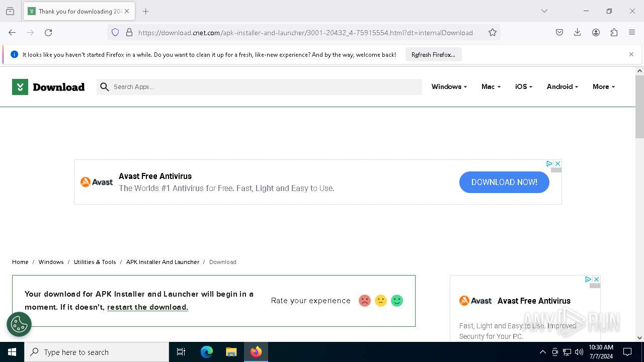Rate experience with red sad face
Screen dimensions: 644x362
[365, 301]
